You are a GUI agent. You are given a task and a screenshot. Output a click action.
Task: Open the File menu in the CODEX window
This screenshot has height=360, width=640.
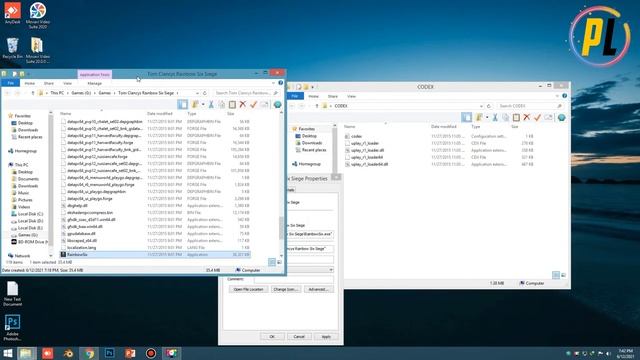295,96
